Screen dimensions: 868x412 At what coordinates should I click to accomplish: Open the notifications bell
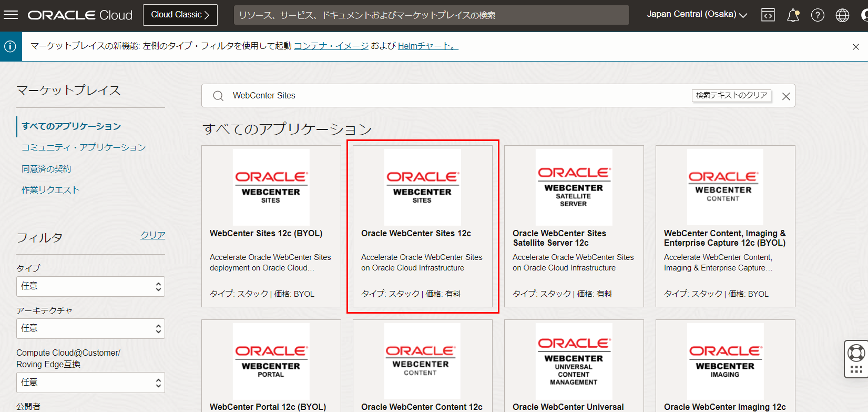tap(793, 15)
